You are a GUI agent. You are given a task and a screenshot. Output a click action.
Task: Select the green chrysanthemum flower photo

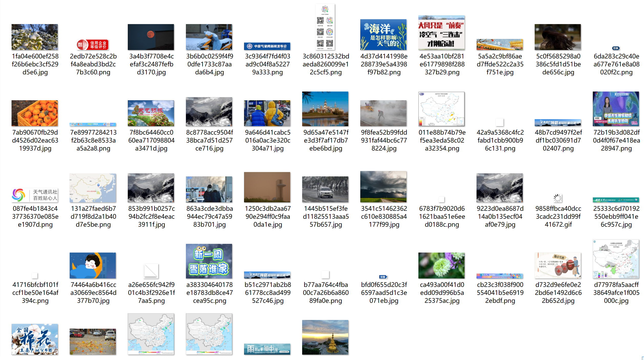tap(441, 266)
